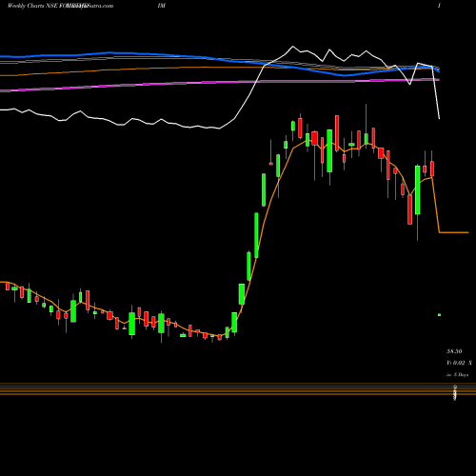Image resolution: width=476 pixels, height=476 pixels.
Task: Click the '5 Days' label text
Action: [x=461, y=375]
